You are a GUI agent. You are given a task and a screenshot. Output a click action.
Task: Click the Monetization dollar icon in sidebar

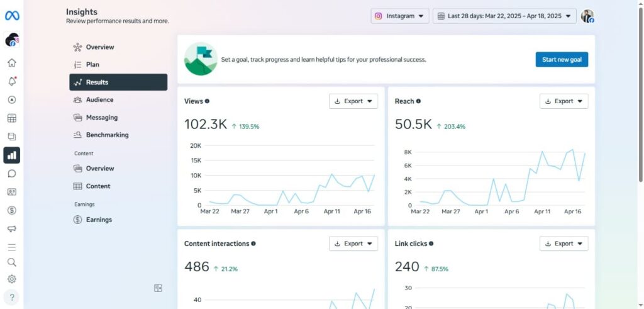click(12, 210)
